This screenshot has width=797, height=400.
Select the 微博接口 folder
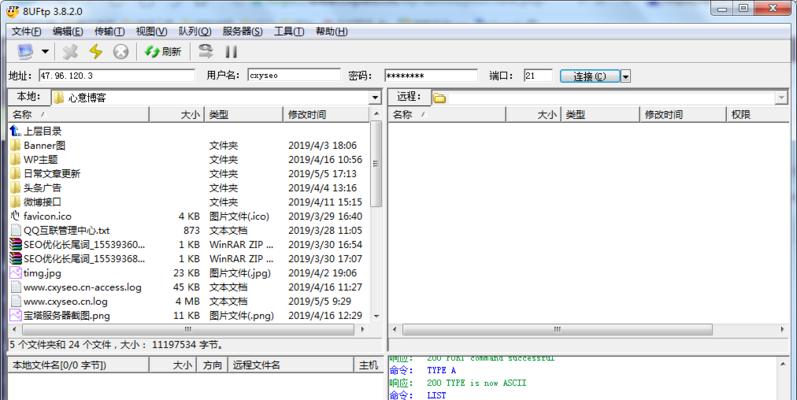click(36, 202)
